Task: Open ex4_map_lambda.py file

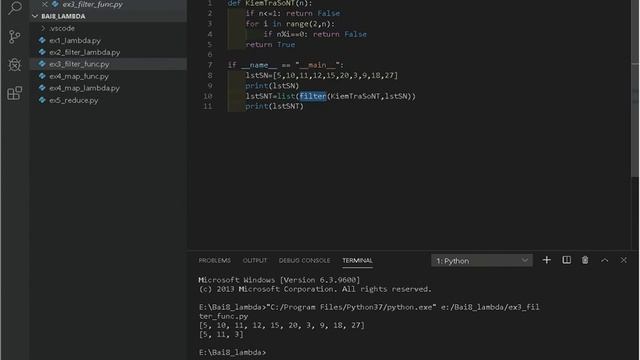Action: (x=84, y=88)
